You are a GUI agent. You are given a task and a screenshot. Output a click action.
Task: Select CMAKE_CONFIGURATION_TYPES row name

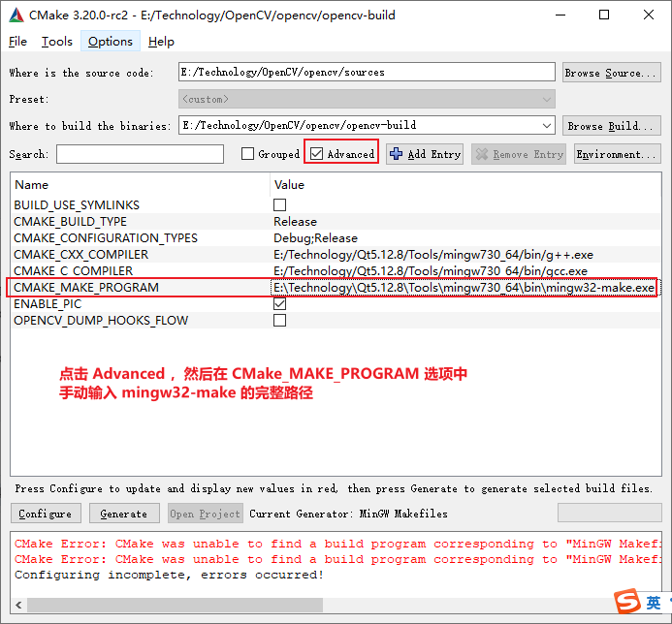[x=106, y=238]
